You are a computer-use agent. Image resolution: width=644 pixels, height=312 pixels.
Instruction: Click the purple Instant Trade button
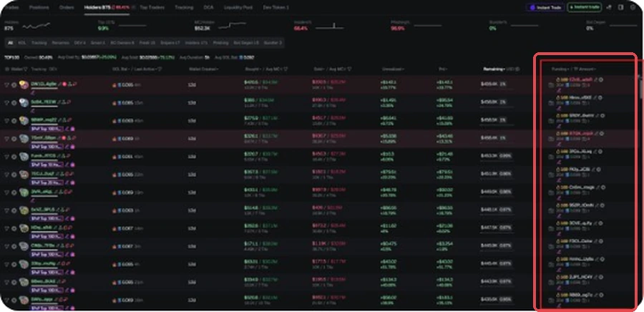[545, 7]
